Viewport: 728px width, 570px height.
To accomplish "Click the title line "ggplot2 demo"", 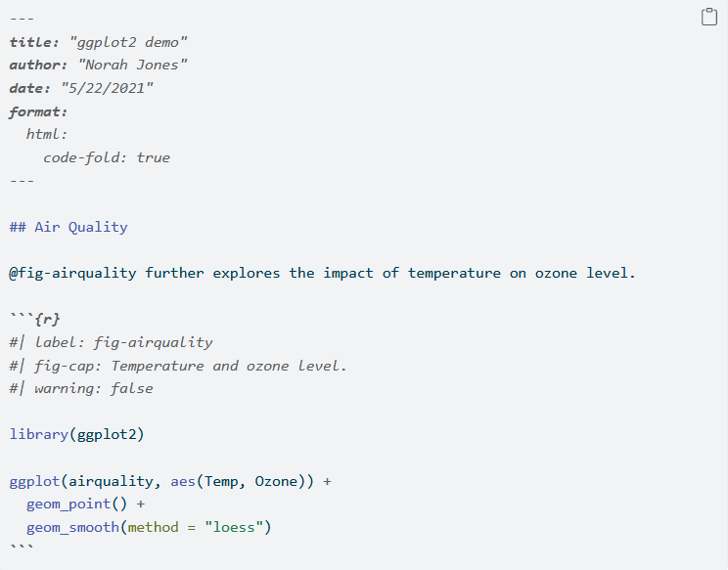I will tap(128, 42).
